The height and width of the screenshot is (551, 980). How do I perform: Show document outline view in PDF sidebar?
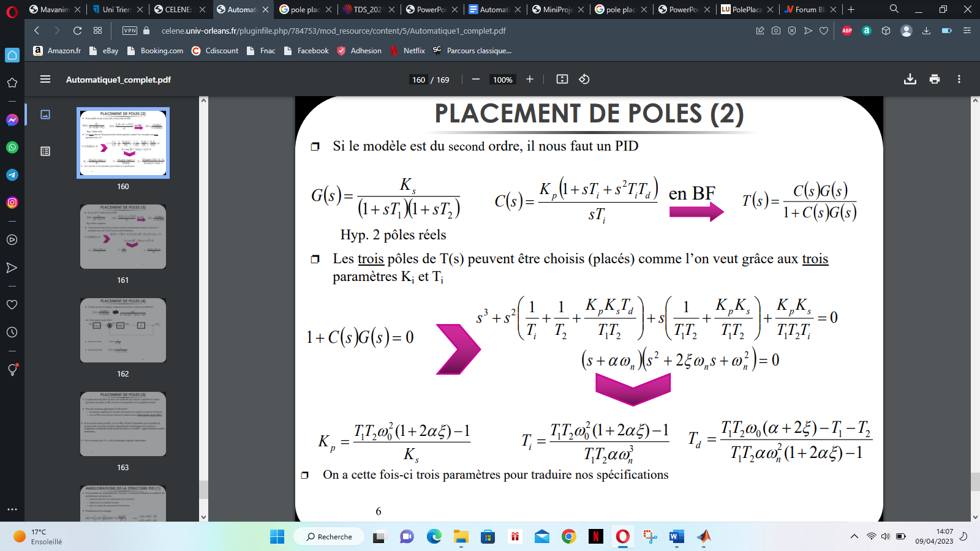45,151
